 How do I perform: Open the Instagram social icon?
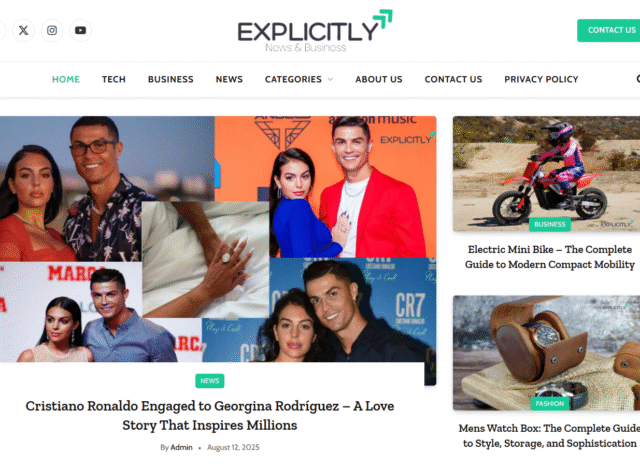click(52, 30)
